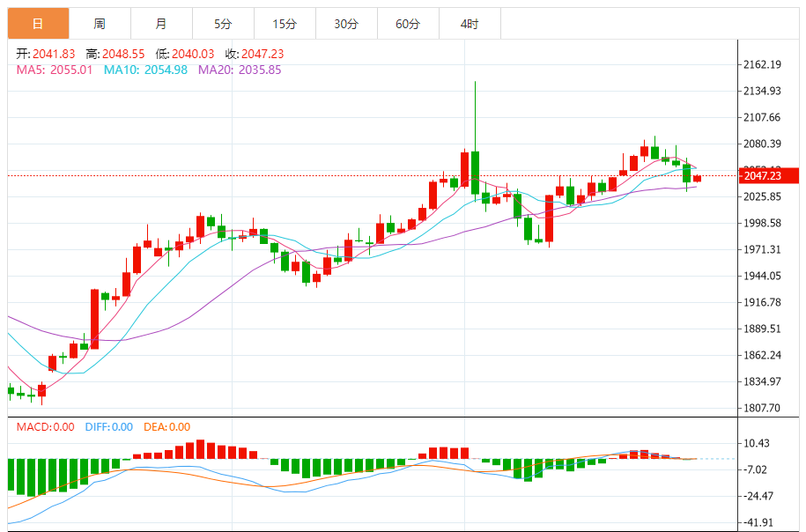Click the red 2047.23 current price tag
This screenshot has height=532, width=806.
[769, 176]
